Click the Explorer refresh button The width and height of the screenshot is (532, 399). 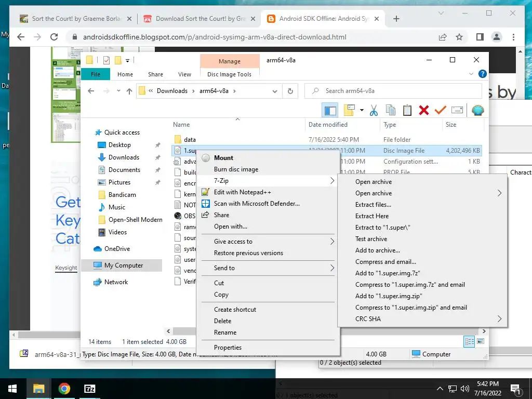pos(290,91)
